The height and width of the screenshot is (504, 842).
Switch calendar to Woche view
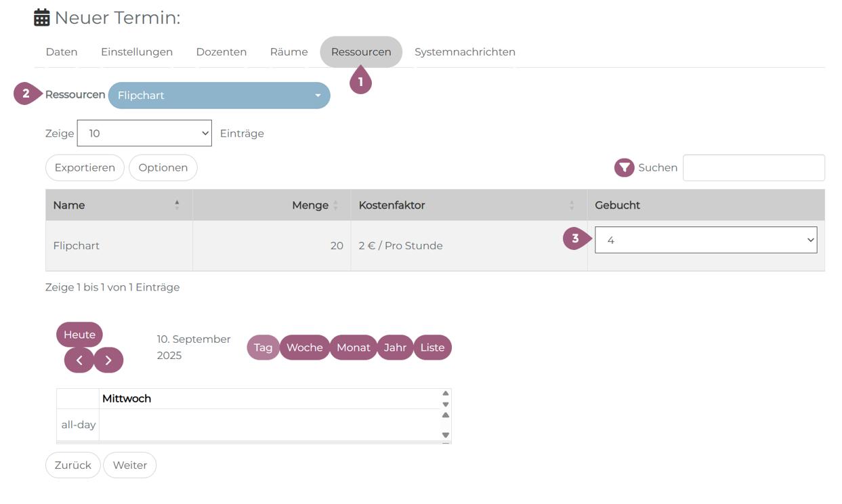(x=304, y=348)
